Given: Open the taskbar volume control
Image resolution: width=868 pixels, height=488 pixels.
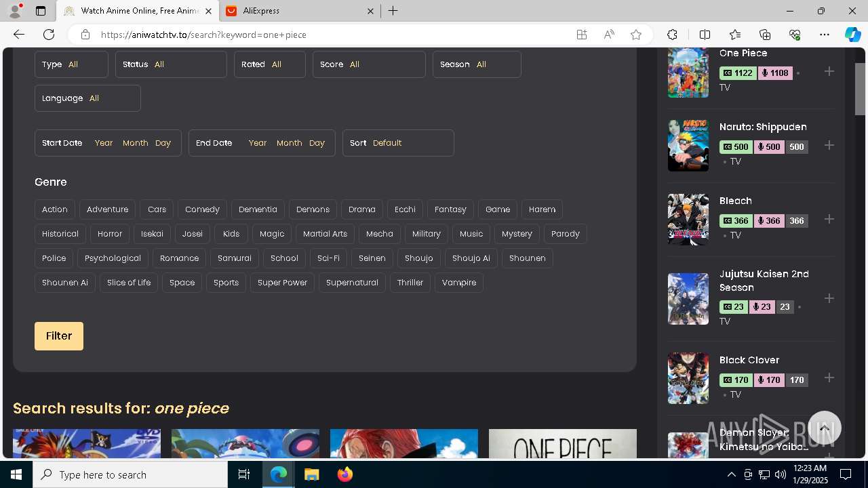Looking at the screenshot, I should pyautogui.click(x=781, y=474).
